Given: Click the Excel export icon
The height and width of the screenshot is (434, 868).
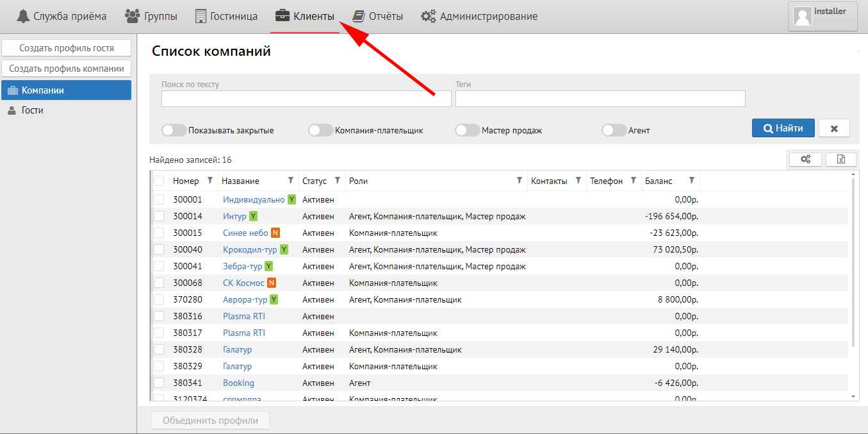Looking at the screenshot, I should [x=841, y=160].
